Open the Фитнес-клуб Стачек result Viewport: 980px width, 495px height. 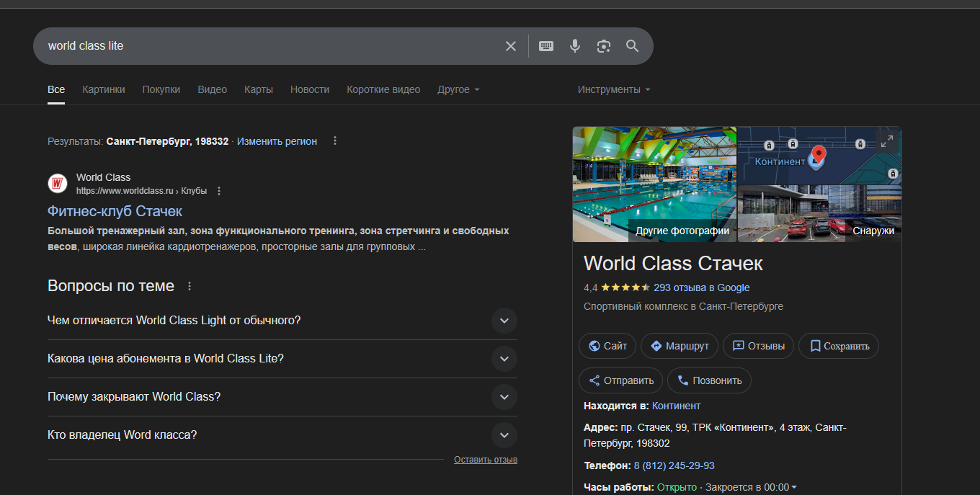pos(115,211)
